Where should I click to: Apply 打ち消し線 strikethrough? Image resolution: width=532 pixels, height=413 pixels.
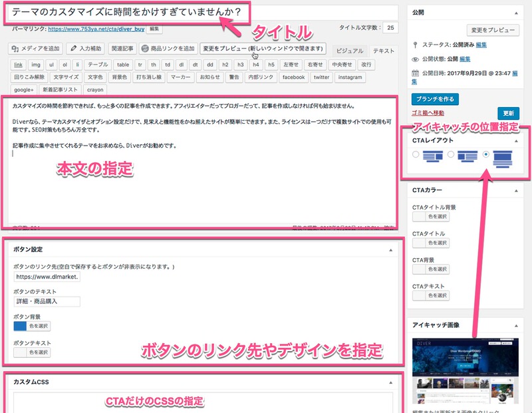(x=148, y=77)
